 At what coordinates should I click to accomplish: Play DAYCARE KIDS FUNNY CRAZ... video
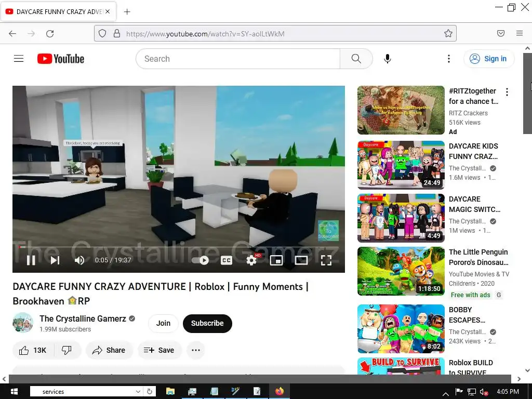(401, 165)
